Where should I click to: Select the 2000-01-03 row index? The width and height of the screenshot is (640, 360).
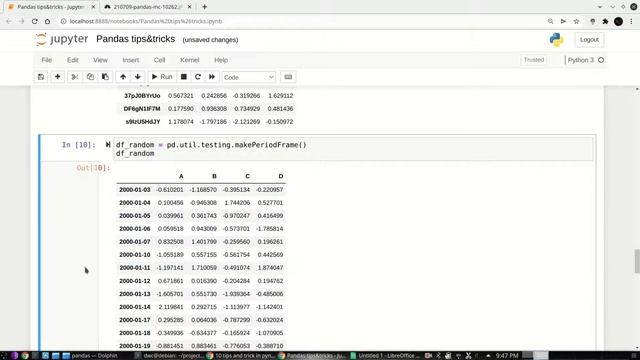[x=135, y=190]
